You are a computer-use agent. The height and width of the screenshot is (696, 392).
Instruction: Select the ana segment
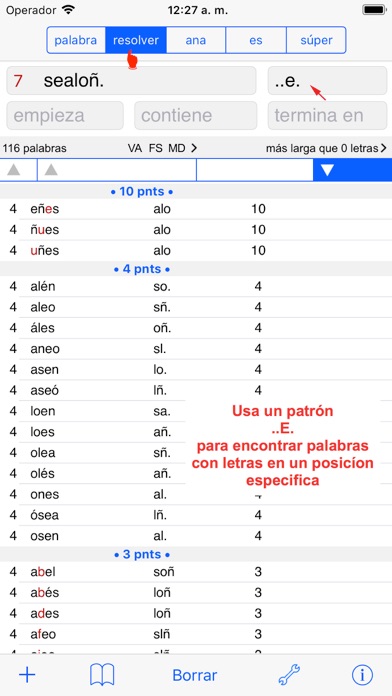196,40
